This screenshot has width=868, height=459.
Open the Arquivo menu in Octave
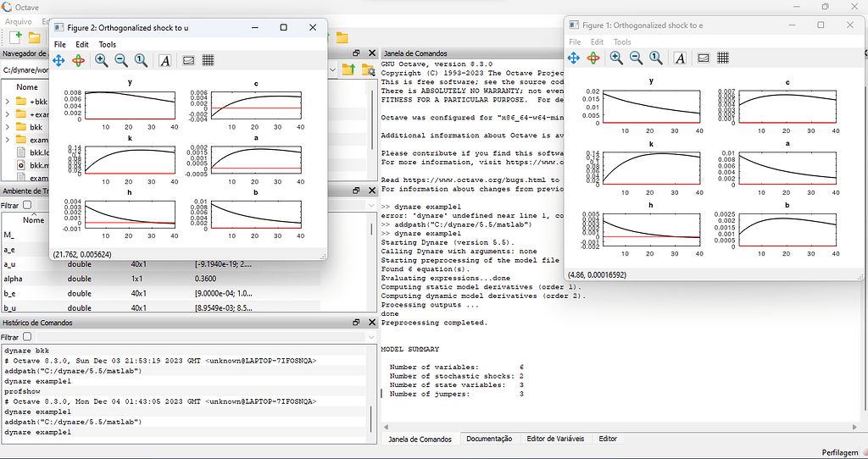point(19,21)
